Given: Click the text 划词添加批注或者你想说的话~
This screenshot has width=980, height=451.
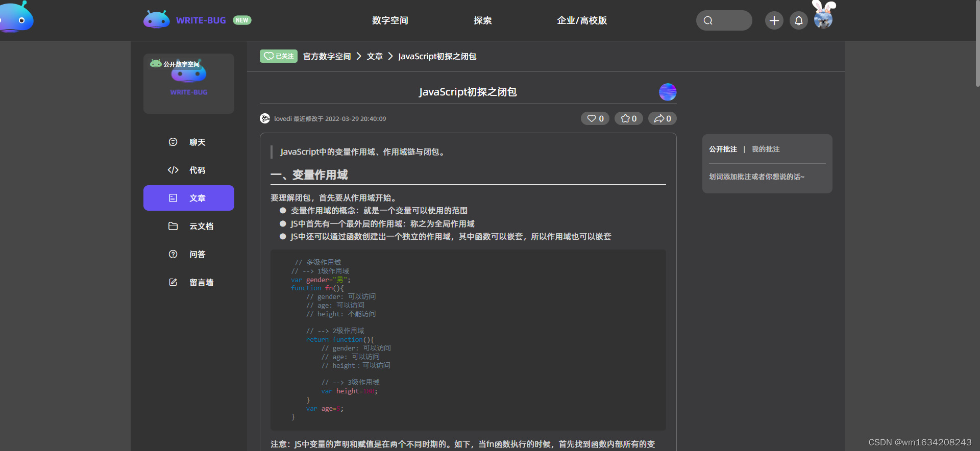Looking at the screenshot, I should [756, 177].
